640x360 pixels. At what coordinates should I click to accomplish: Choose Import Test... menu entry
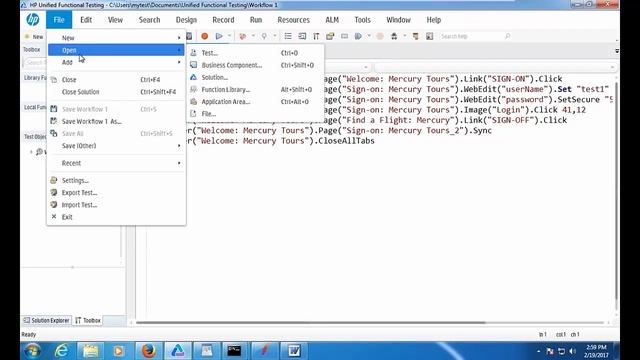[x=116, y=204]
